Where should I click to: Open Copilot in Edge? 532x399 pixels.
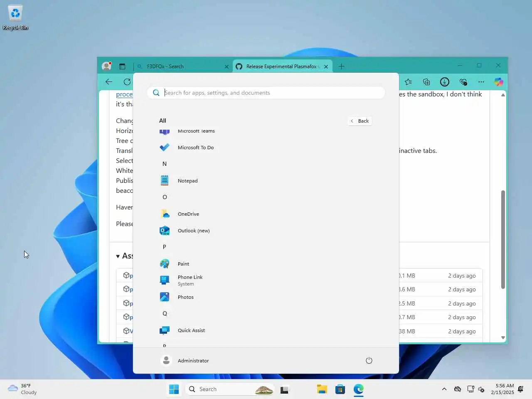[499, 82]
